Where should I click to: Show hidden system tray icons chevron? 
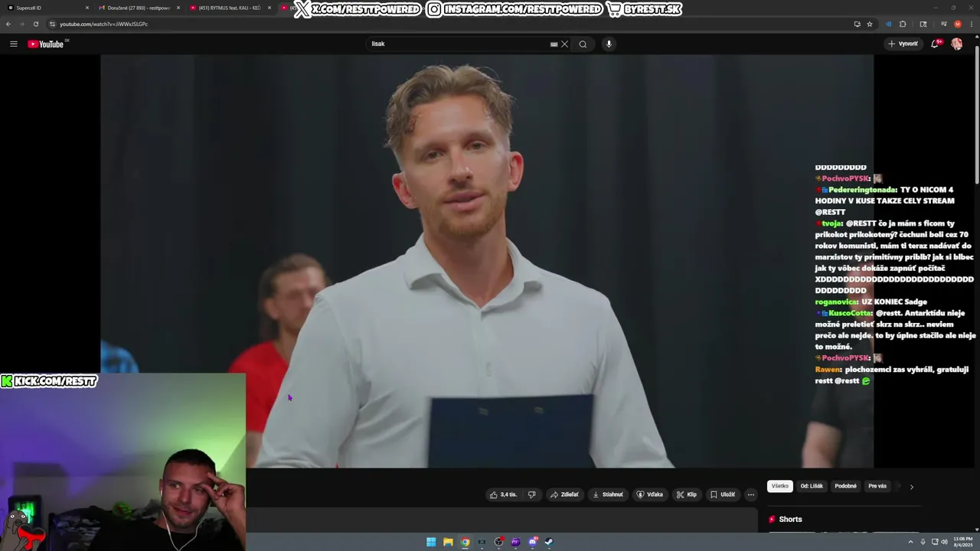910,542
